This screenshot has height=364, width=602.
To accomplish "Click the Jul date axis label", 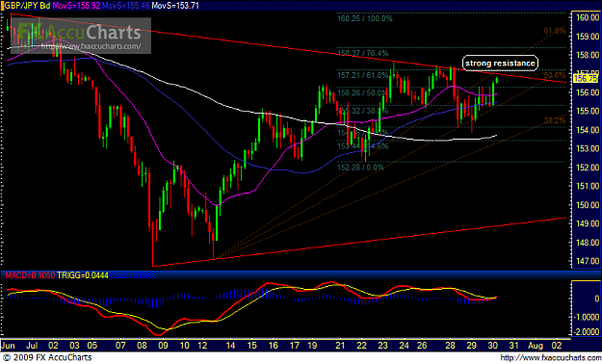I will 32,345.
